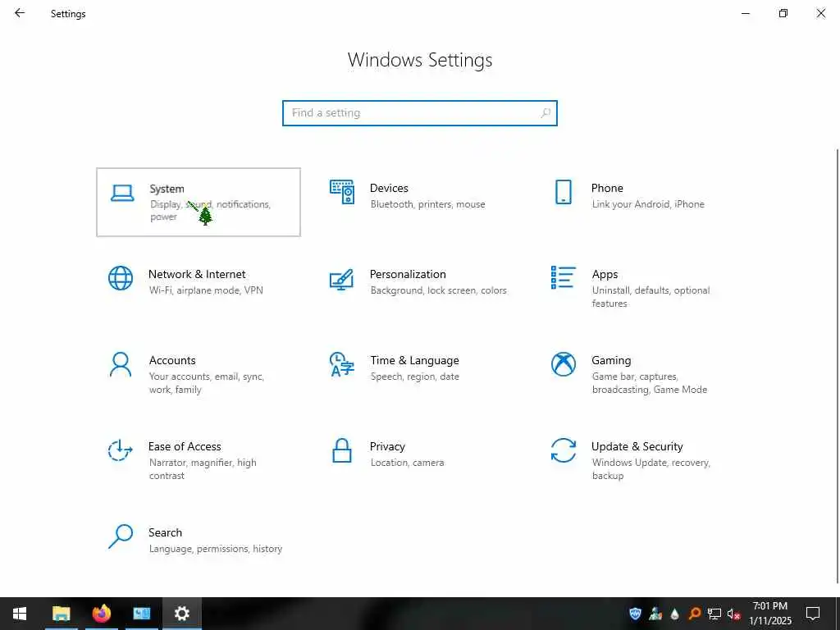Image resolution: width=840 pixels, height=630 pixels.
Task: Click the orange magnifier tray icon
Action: pos(694,614)
